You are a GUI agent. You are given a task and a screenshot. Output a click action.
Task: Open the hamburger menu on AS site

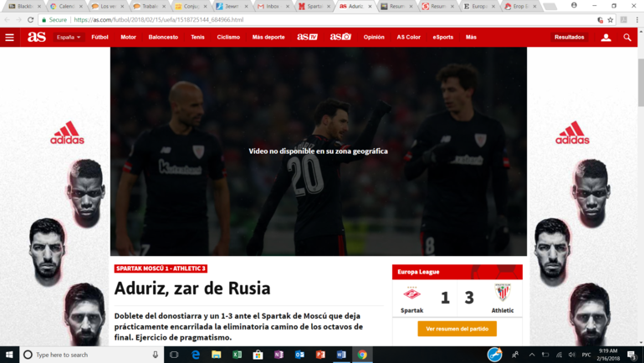tap(9, 38)
